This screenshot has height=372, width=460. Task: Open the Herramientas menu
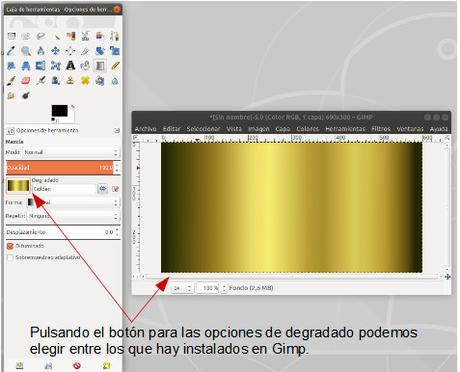[345, 129]
